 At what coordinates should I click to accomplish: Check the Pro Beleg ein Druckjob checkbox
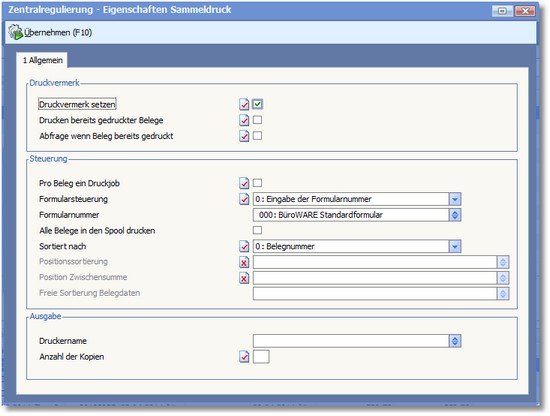[x=257, y=183]
